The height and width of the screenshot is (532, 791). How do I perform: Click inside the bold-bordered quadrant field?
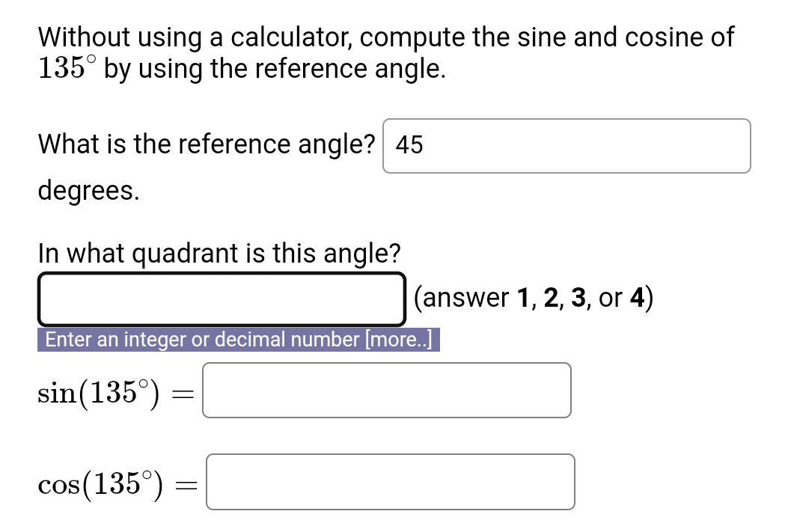click(x=221, y=299)
